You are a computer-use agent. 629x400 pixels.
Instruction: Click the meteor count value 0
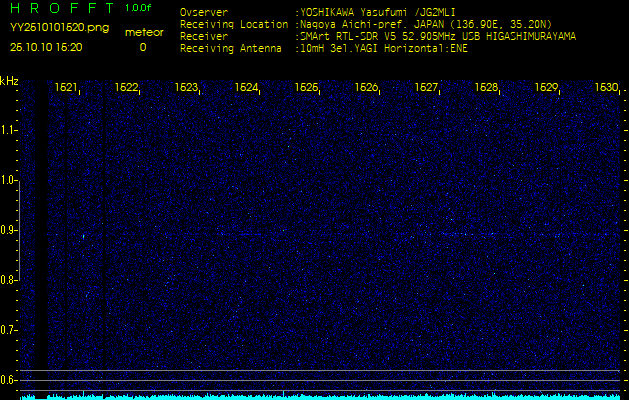[142, 47]
